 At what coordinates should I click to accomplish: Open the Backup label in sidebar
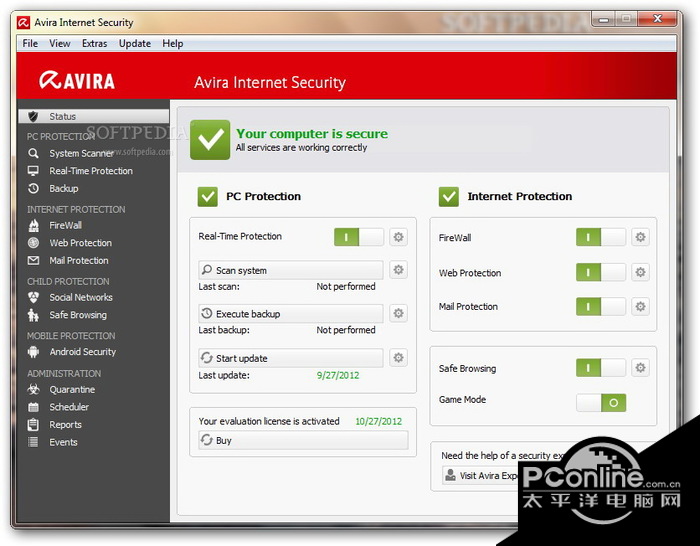pyautogui.click(x=64, y=188)
